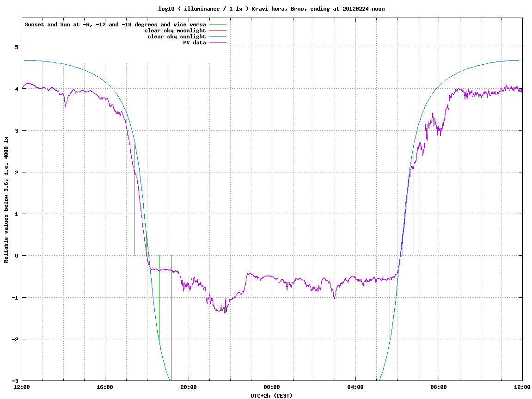532x399 pixels.
Task: Click the green legend line sample
Action: tap(218, 25)
